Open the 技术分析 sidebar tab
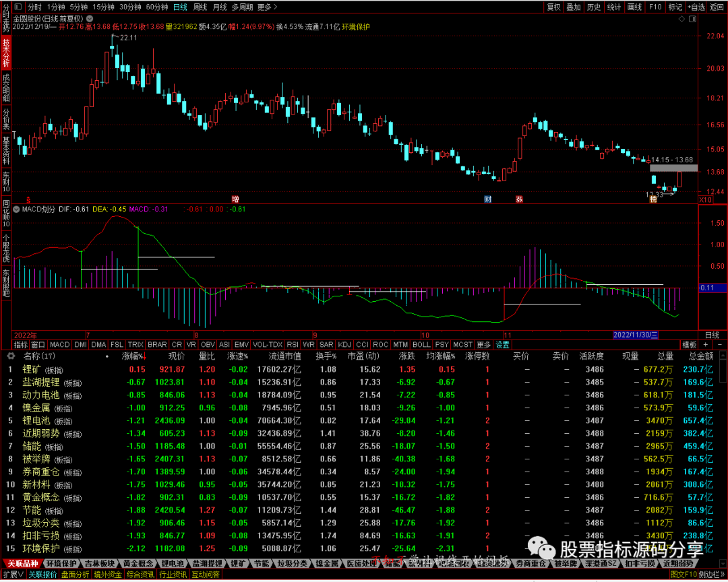This screenshot has width=728, height=582. (6, 53)
